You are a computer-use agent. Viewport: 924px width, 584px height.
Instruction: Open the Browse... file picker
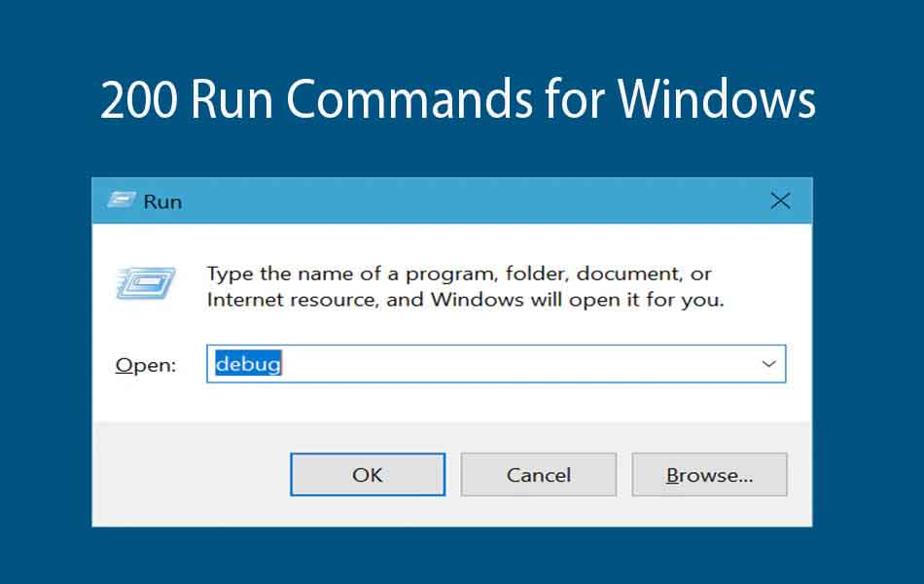709,474
